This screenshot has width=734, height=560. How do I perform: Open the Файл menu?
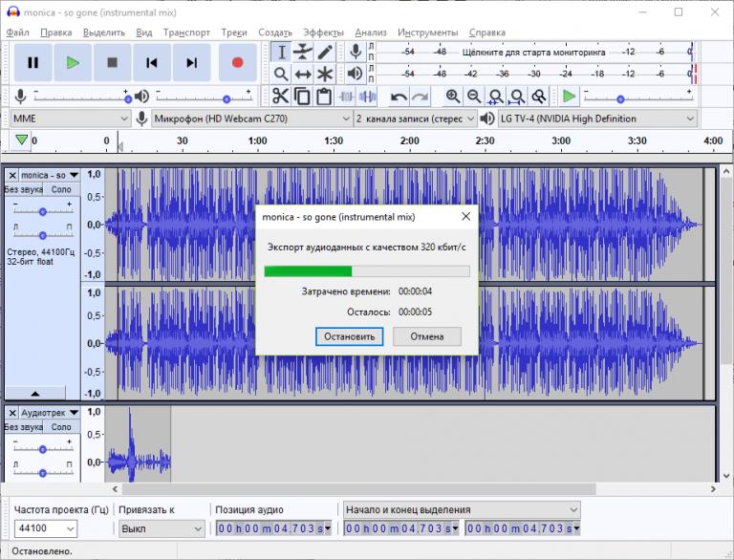coord(18,32)
